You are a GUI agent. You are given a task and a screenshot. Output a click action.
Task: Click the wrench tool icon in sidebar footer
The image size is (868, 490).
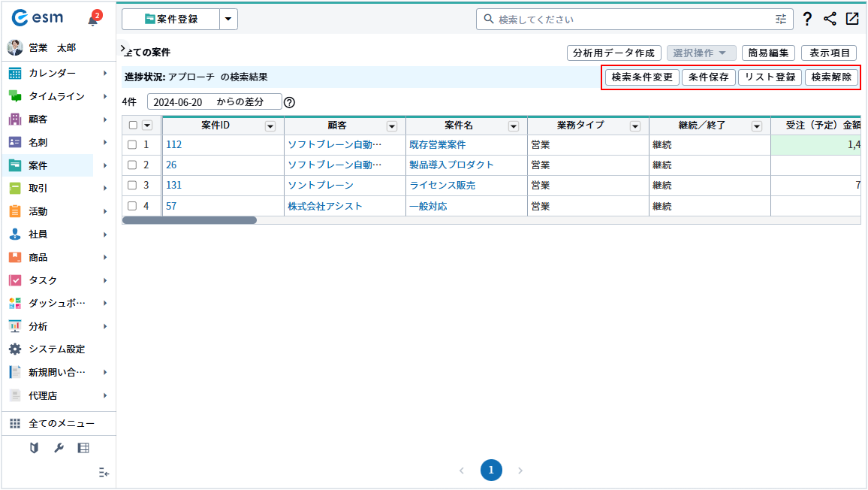coord(59,449)
